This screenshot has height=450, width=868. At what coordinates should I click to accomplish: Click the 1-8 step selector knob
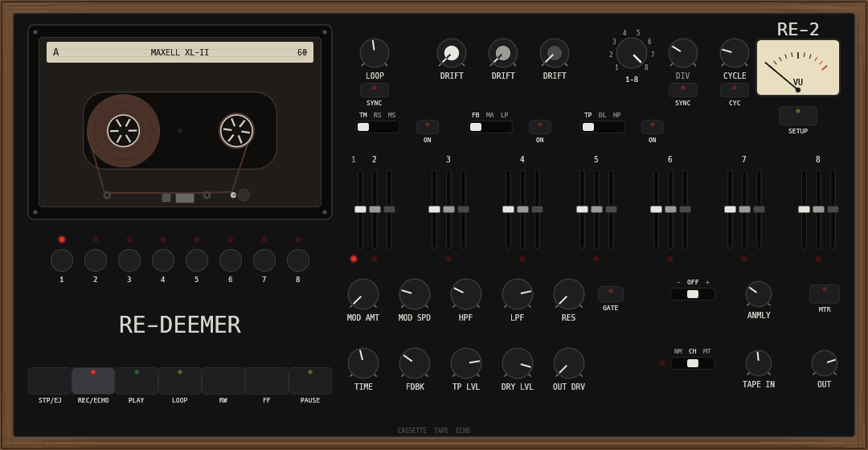tap(632, 53)
